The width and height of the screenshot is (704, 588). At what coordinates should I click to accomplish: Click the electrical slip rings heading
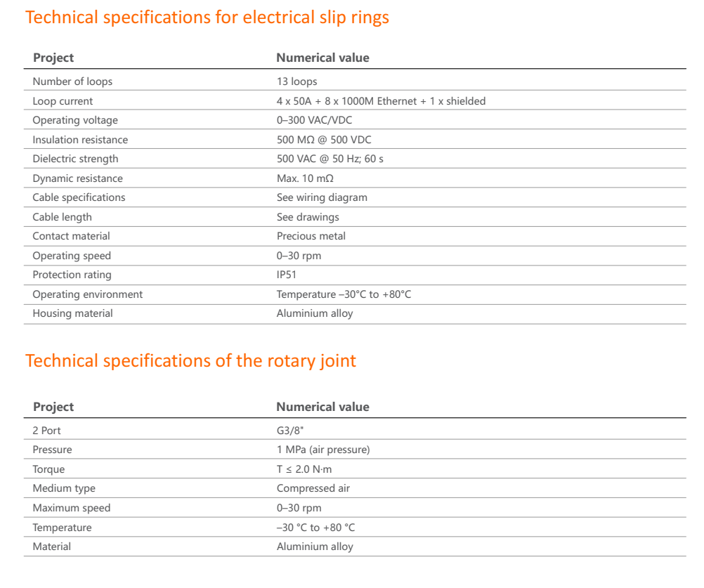207,18
